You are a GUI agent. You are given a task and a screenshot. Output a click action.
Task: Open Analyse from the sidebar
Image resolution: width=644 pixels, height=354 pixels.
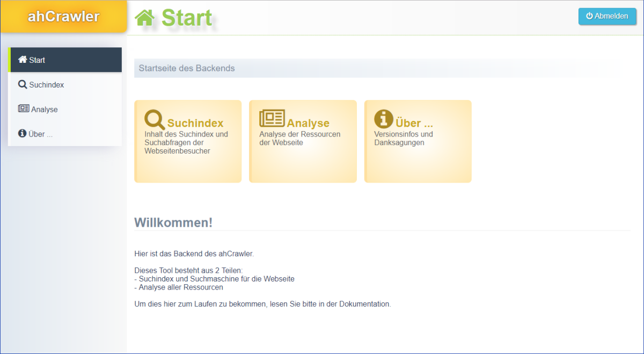click(65, 109)
